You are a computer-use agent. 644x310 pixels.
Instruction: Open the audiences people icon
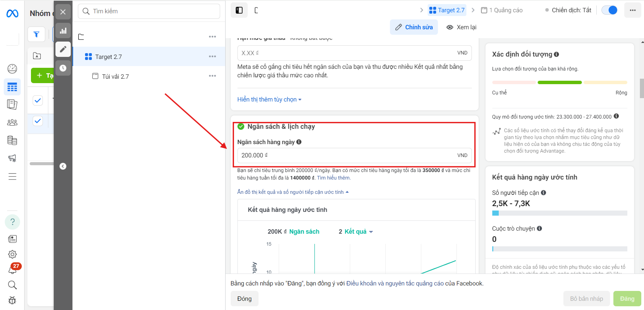12,122
